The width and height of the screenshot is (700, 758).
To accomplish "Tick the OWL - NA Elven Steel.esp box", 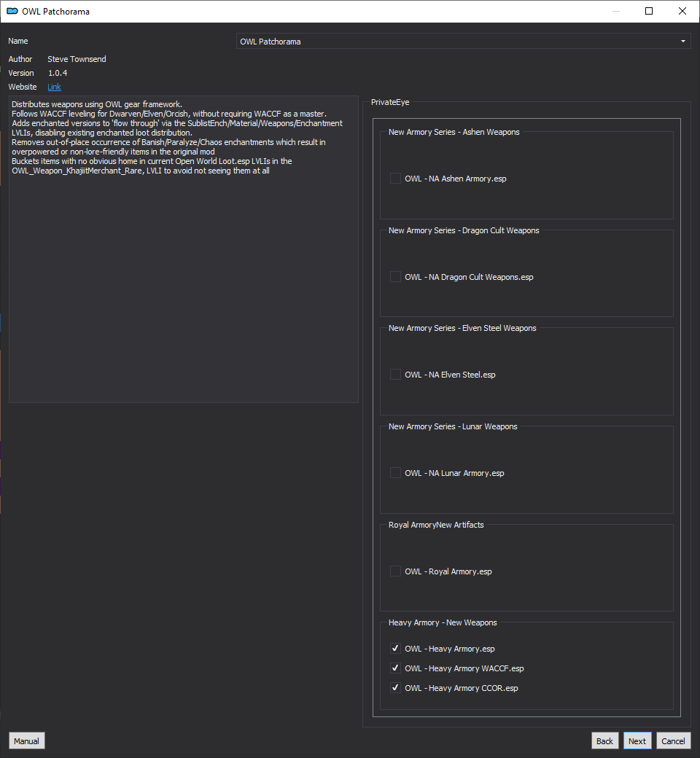I will 395,374.
